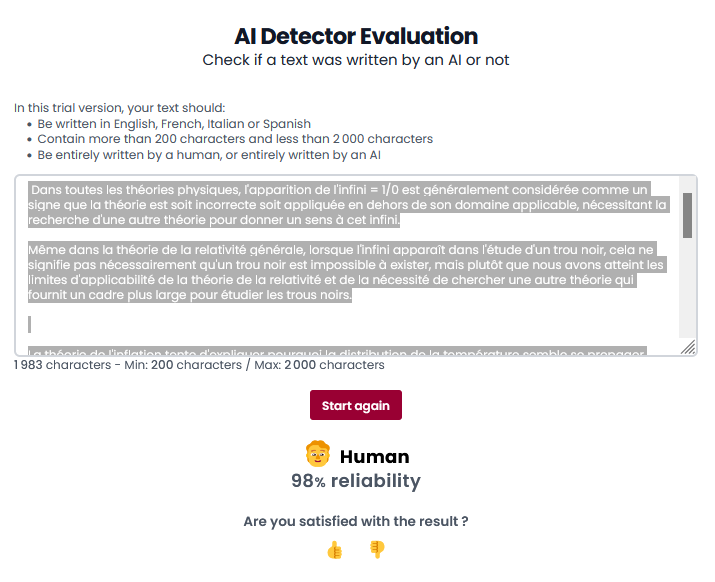Click the "entirely written by a human" bullet
Viewport: 715px width, 582px height.
pos(209,155)
